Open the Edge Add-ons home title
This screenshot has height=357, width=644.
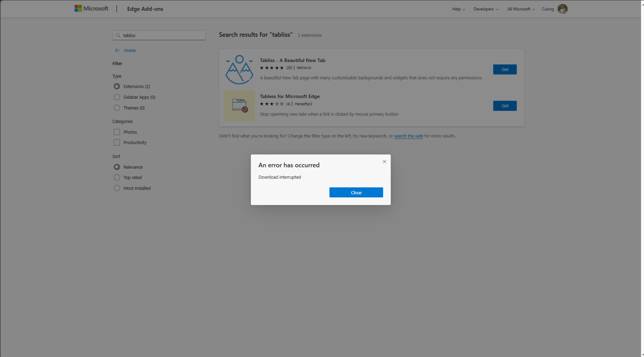[145, 9]
